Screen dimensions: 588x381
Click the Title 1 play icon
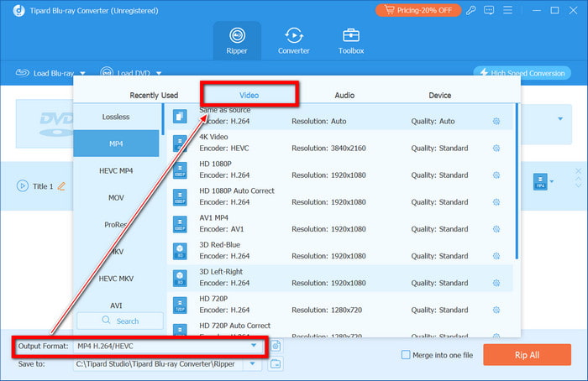click(23, 185)
